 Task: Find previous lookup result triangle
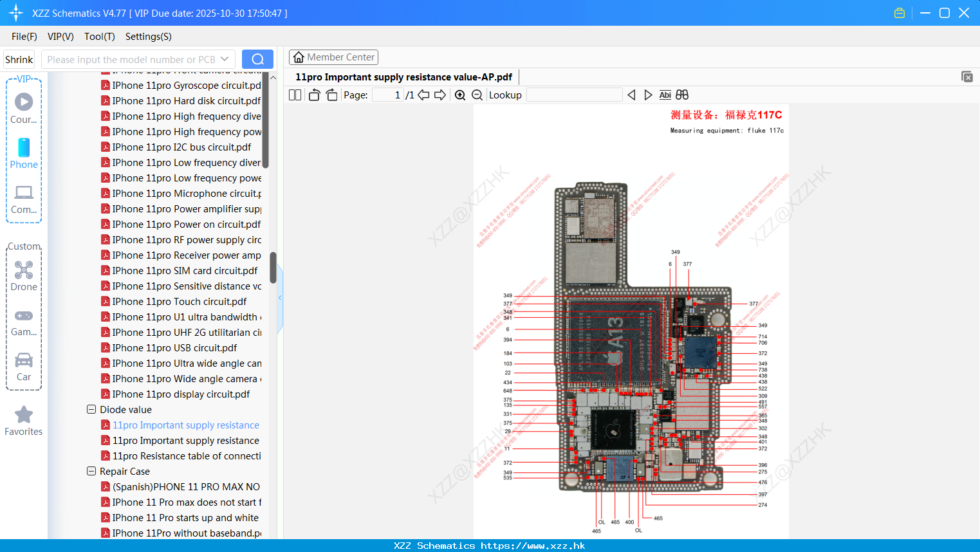click(x=631, y=95)
